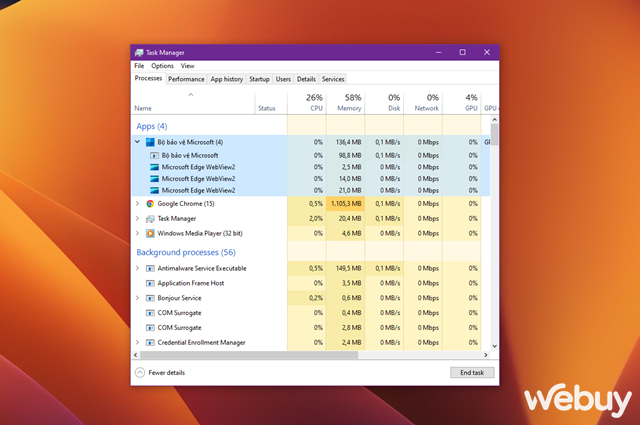
Task: Click the 14,0 MB Edge WebView2 icon
Action: point(154,179)
